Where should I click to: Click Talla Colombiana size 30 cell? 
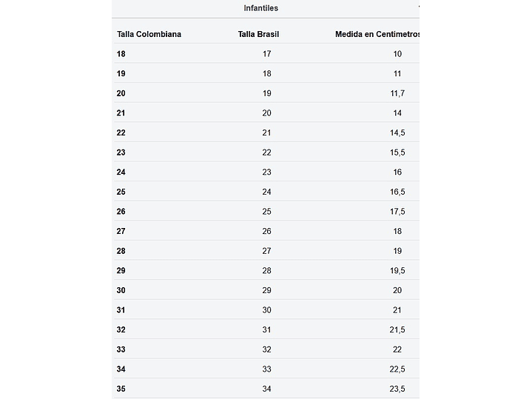(121, 290)
